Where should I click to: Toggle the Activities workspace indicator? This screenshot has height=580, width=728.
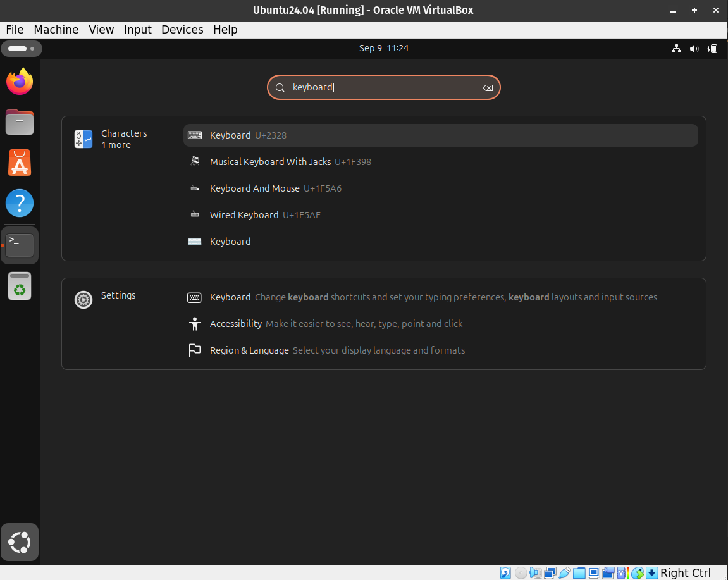coord(22,49)
